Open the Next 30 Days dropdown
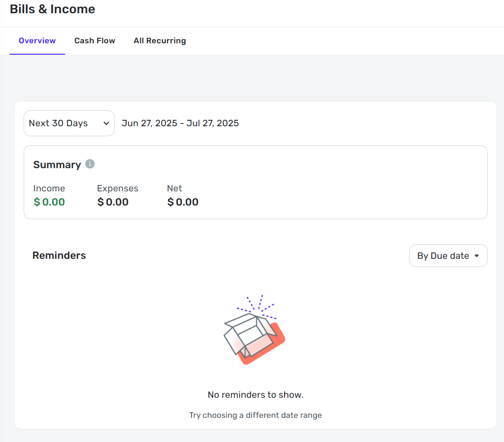504x442 pixels. point(69,123)
